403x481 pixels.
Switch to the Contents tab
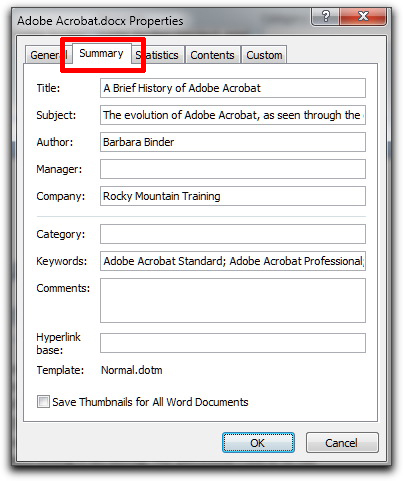pos(212,55)
